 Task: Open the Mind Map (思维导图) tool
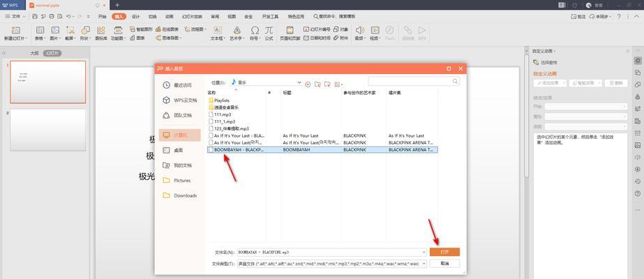(168, 38)
